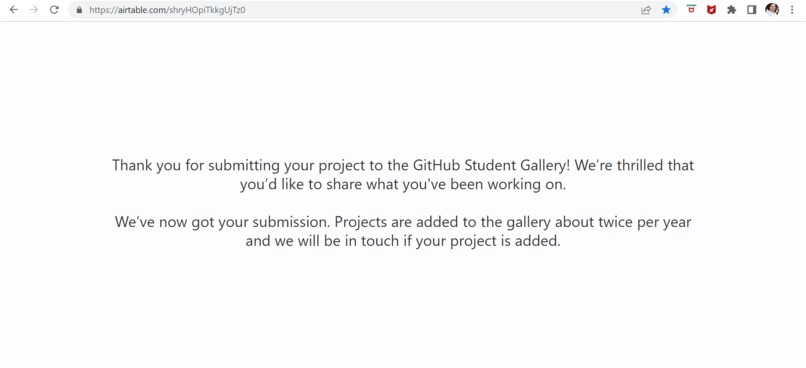The height and width of the screenshot is (368, 806).
Task: Open the McAfee WebAdvisor shield extension
Action: pyautogui.click(x=711, y=10)
